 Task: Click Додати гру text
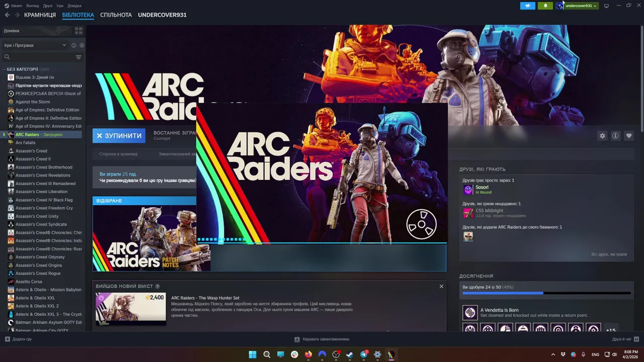[x=22, y=339]
